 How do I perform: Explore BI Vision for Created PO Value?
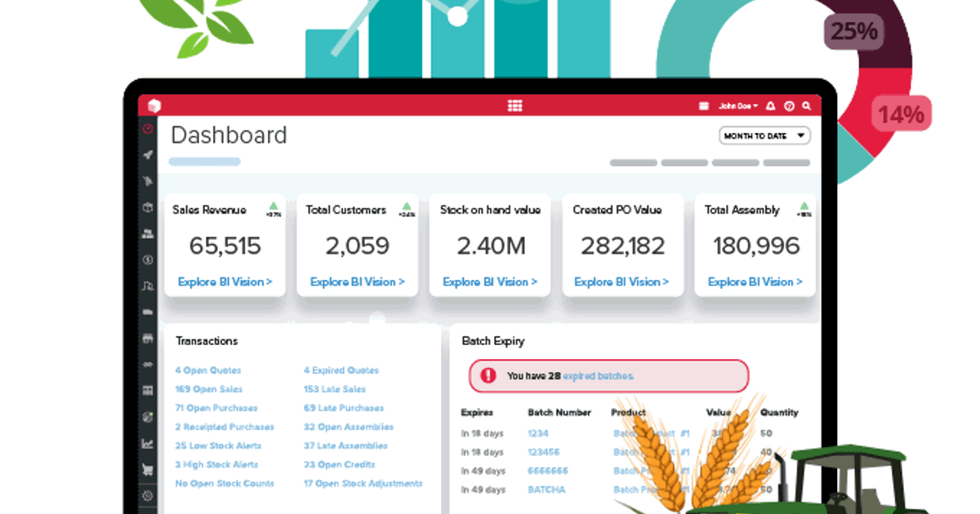(621, 282)
